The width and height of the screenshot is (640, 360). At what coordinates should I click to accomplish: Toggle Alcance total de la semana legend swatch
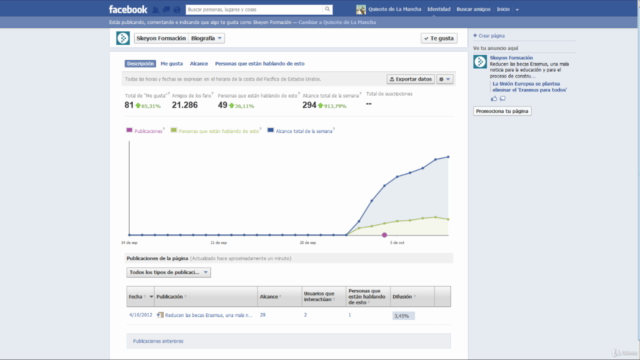point(270,130)
